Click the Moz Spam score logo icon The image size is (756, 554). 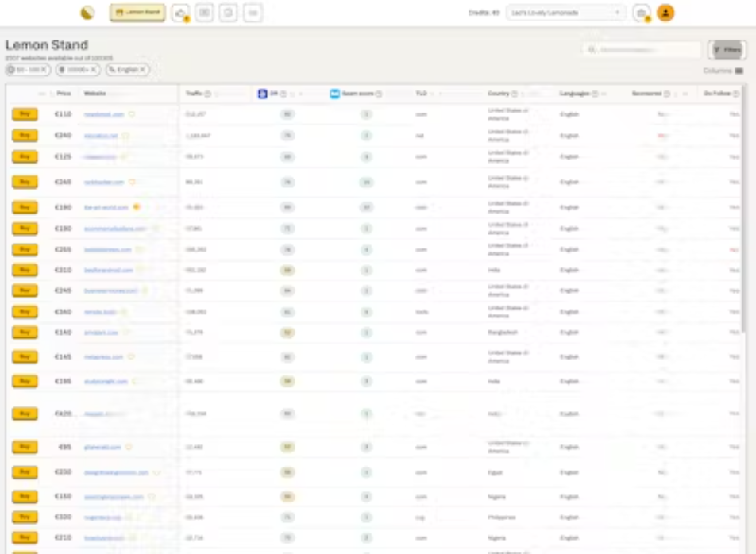[x=334, y=94]
